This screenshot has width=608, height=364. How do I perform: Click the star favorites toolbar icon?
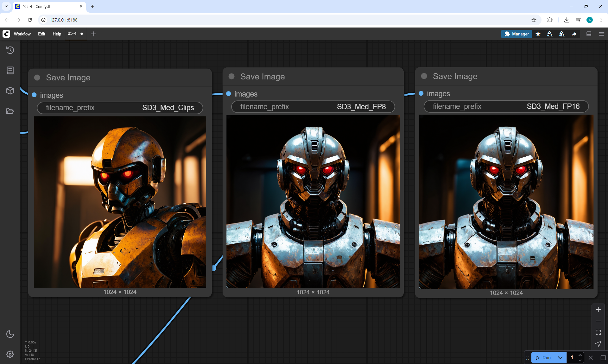pos(538,34)
